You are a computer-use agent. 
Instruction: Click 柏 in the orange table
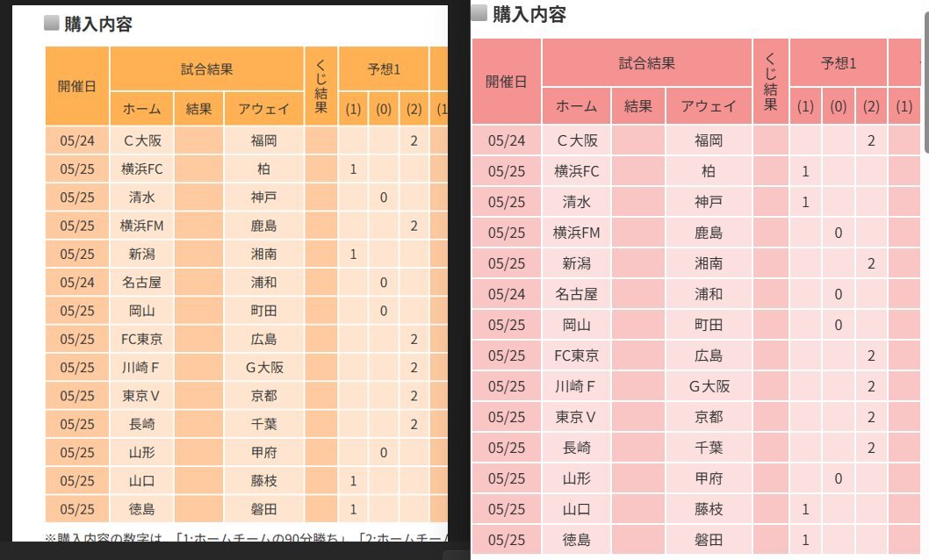click(x=263, y=169)
